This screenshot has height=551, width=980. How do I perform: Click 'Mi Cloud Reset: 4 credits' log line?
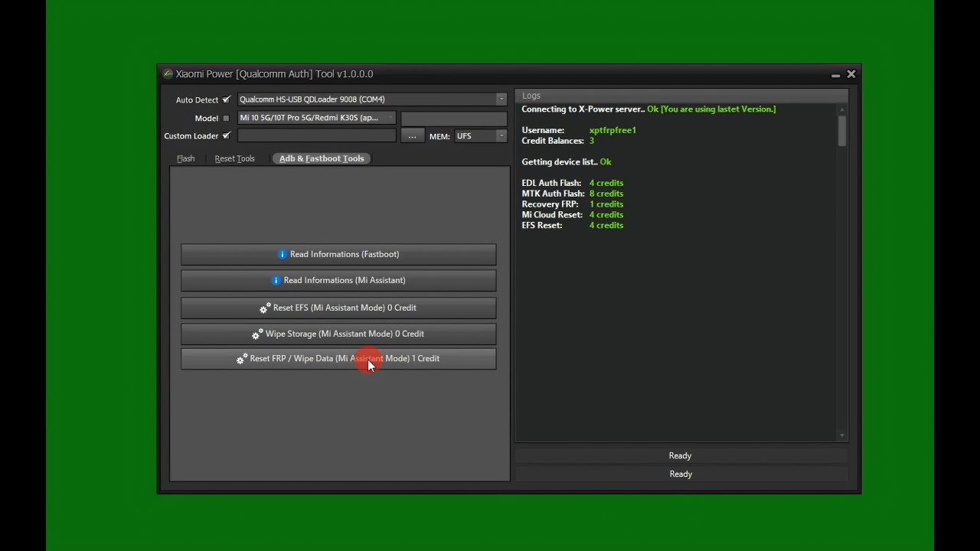pos(573,215)
